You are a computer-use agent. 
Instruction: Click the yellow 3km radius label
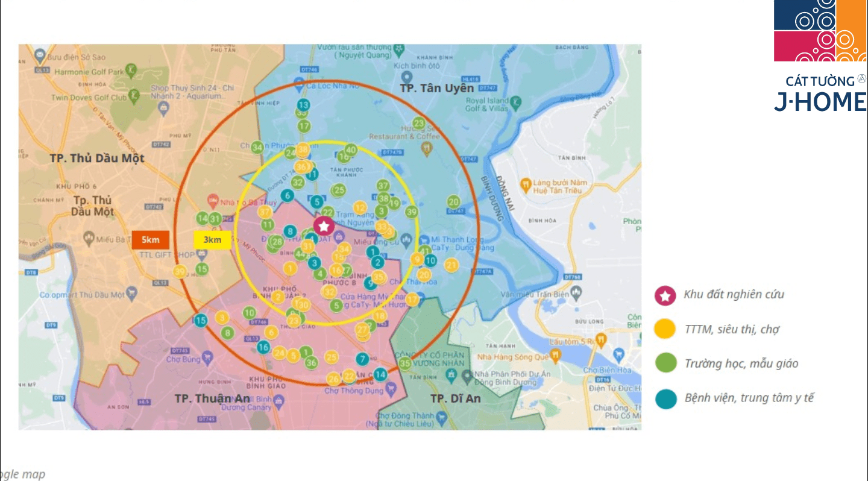tap(212, 240)
